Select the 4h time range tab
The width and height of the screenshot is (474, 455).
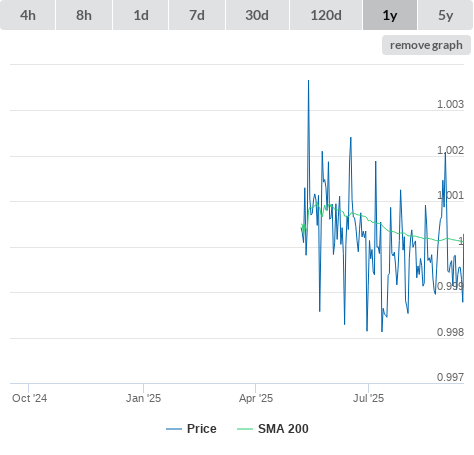click(x=28, y=15)
